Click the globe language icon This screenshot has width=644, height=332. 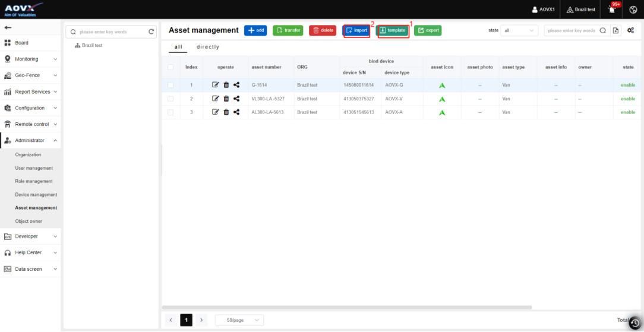[x=633, y=10]
